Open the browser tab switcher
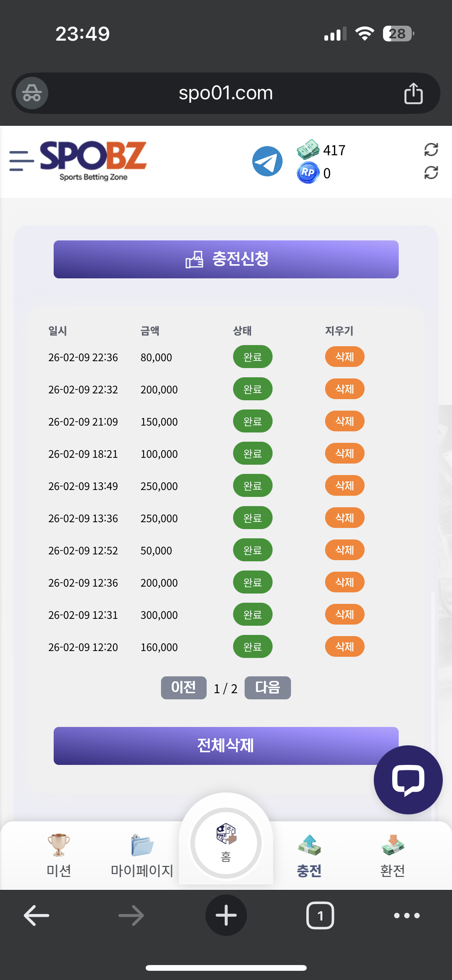 click(x=320, y=915)
